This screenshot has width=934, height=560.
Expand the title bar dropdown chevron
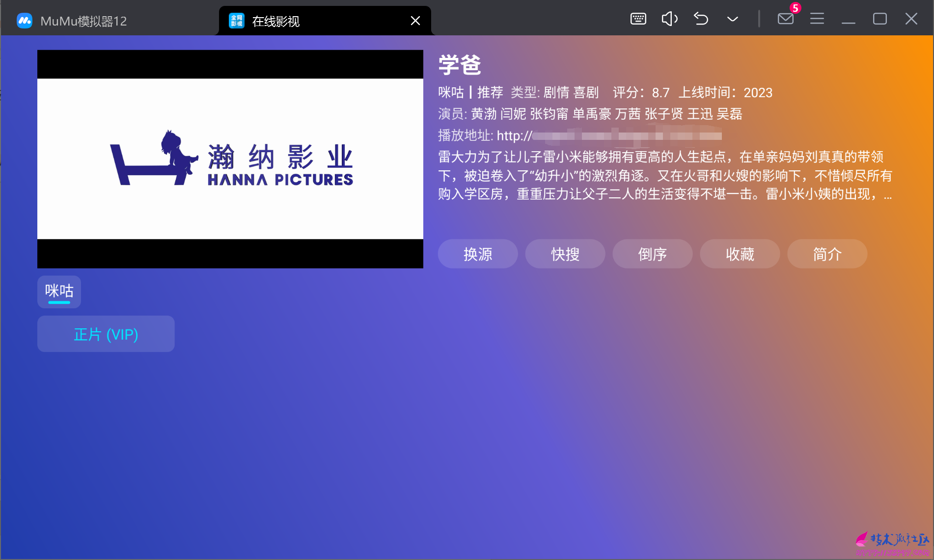(732, 19)
